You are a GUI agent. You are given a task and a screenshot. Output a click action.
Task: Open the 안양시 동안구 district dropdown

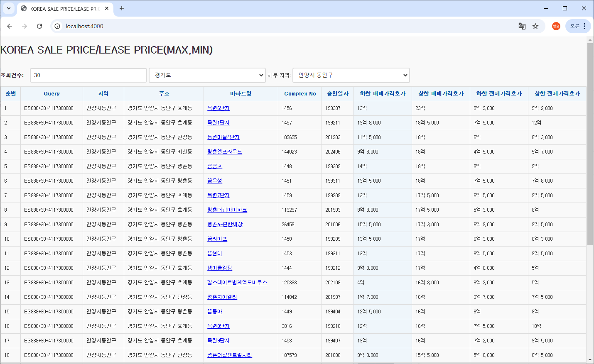click(x=351, y=75)
